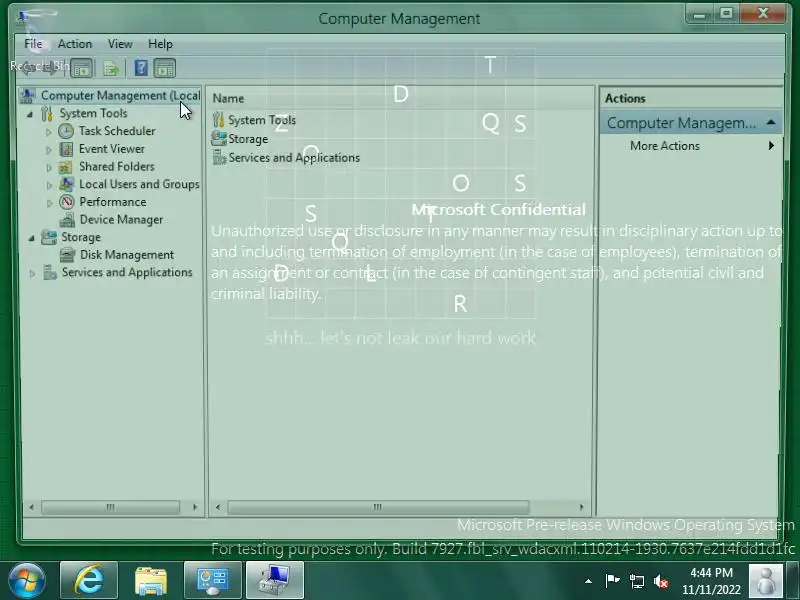The width and height of the screenshot is (800, 600).
Task: Open the Action menu
Action: click(75, 44)
